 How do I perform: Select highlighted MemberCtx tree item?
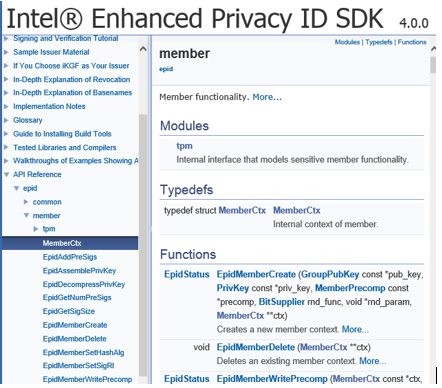[x=70, y=243]
